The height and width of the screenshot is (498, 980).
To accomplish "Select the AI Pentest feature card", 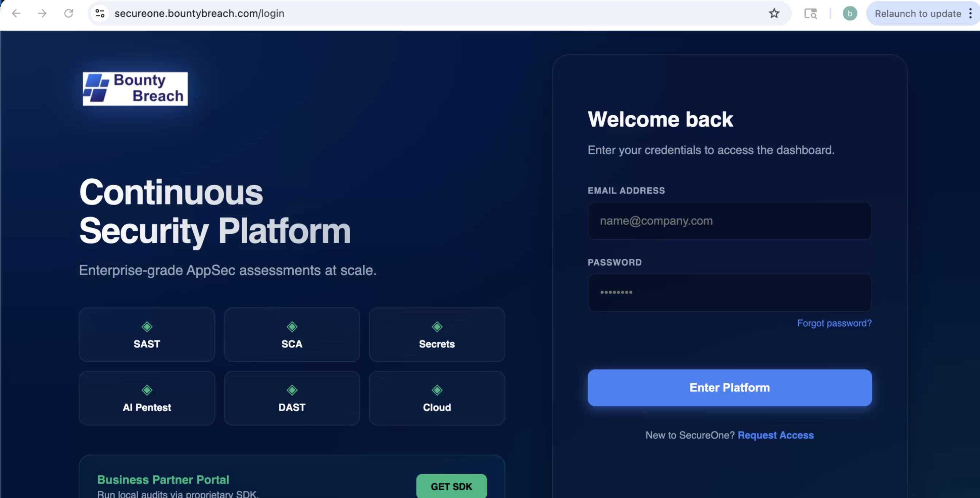I will [x=147, y=398].
